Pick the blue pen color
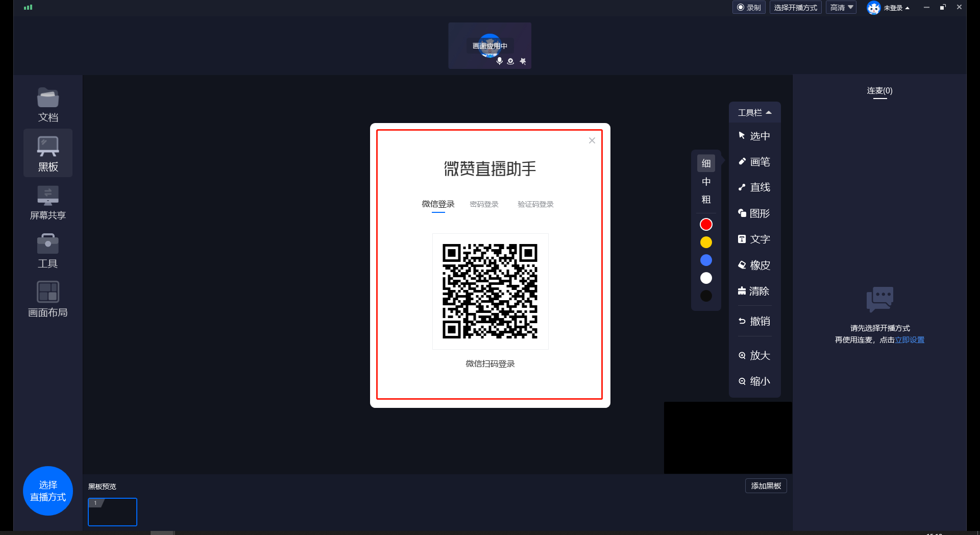This screenshot has width=980, height=535. coord(706,260)
